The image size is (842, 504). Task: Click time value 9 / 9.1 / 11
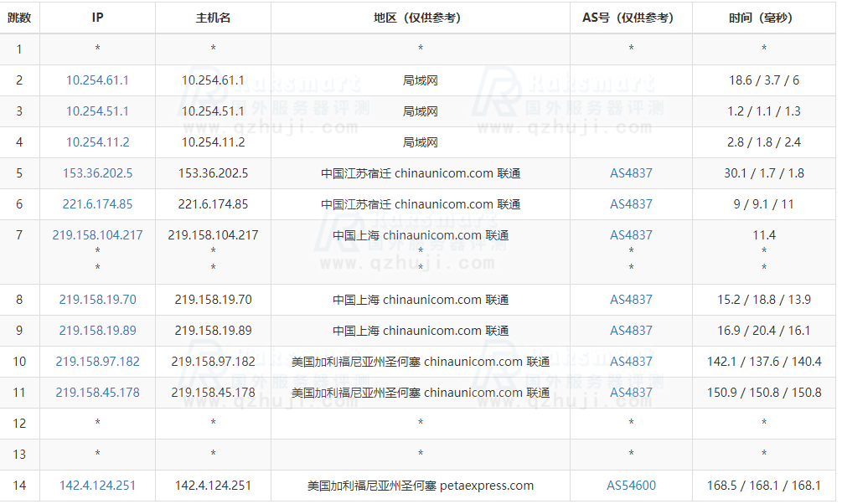763,204
